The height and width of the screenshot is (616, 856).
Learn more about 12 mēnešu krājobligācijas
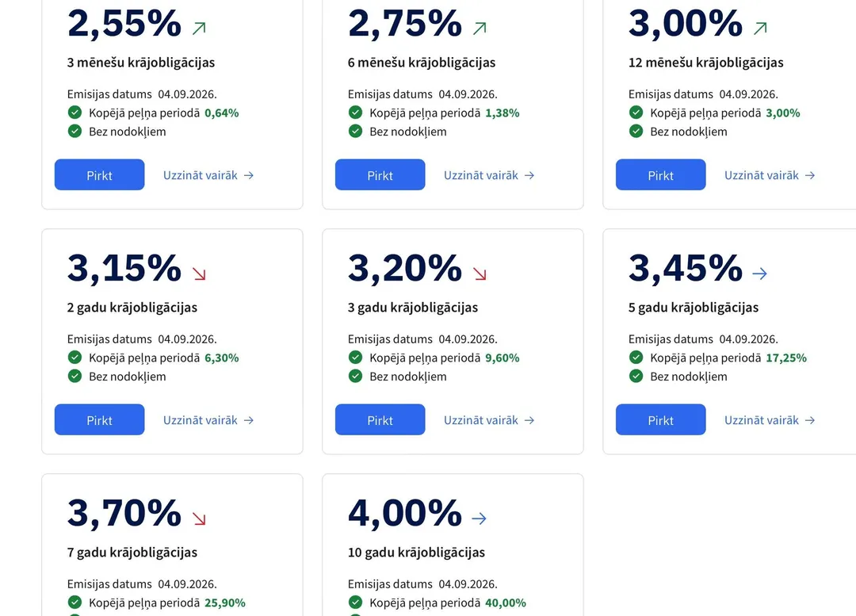[770, 175]
